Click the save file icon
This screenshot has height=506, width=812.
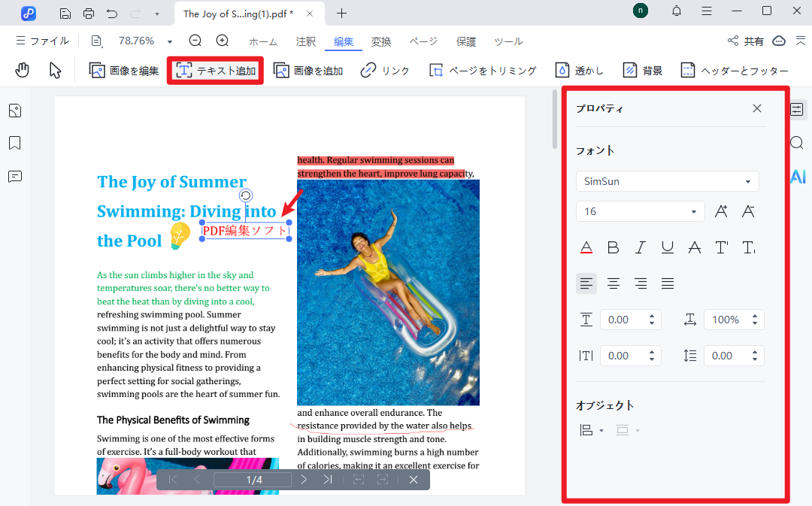pos(65,14)
